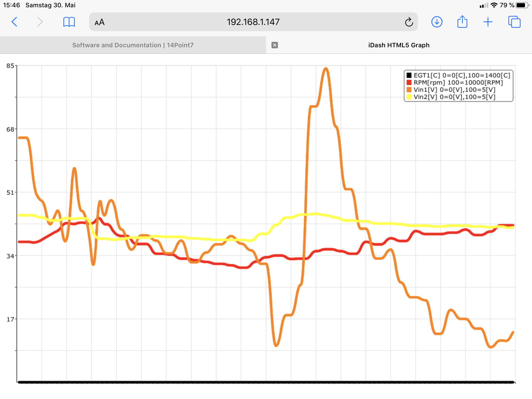Tap the clock showing 15:46

click(11, 5)
